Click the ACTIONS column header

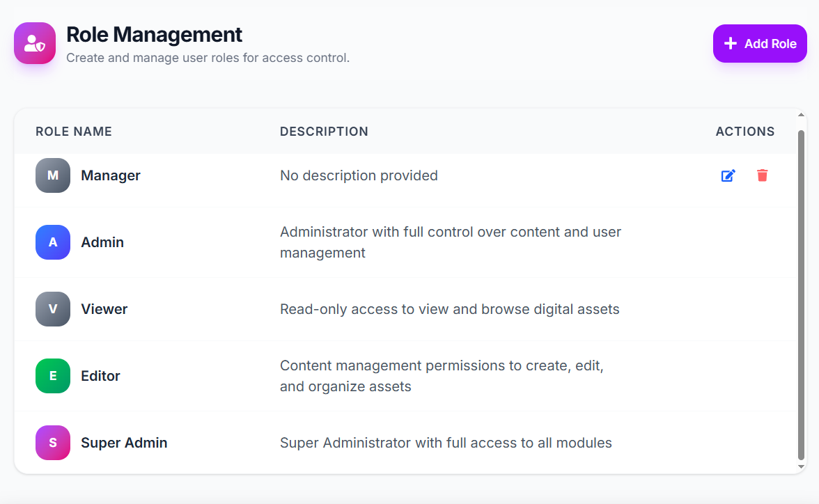coord(744,132)
